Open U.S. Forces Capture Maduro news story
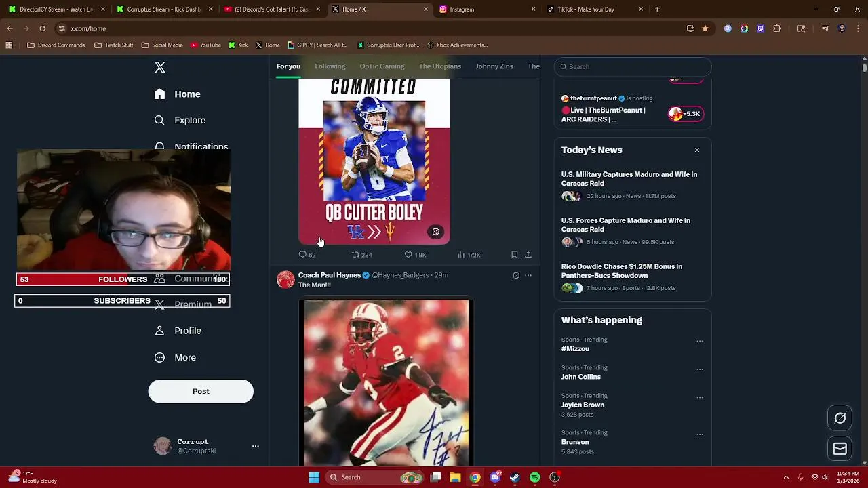The image size is (868, 488). (633, 230)
